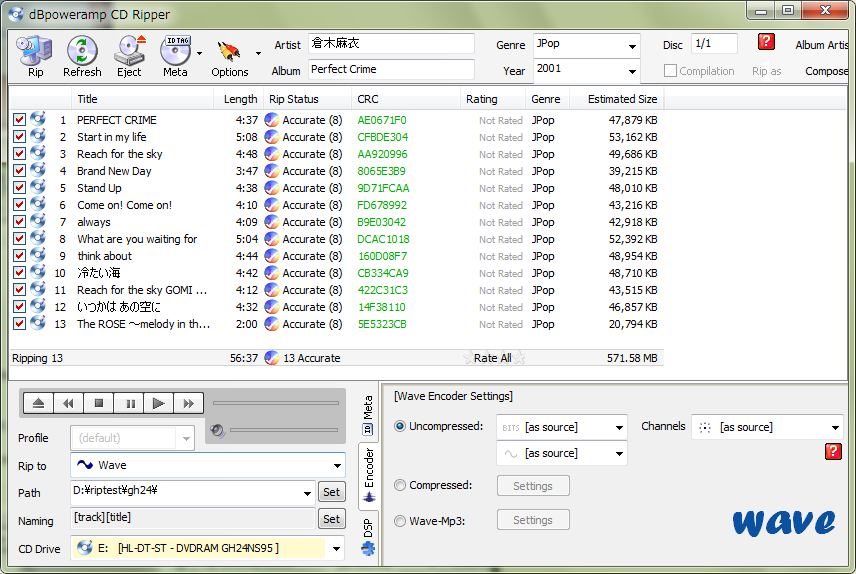
Task: Pause playback with the pause button
Action: tap(129, 404)
